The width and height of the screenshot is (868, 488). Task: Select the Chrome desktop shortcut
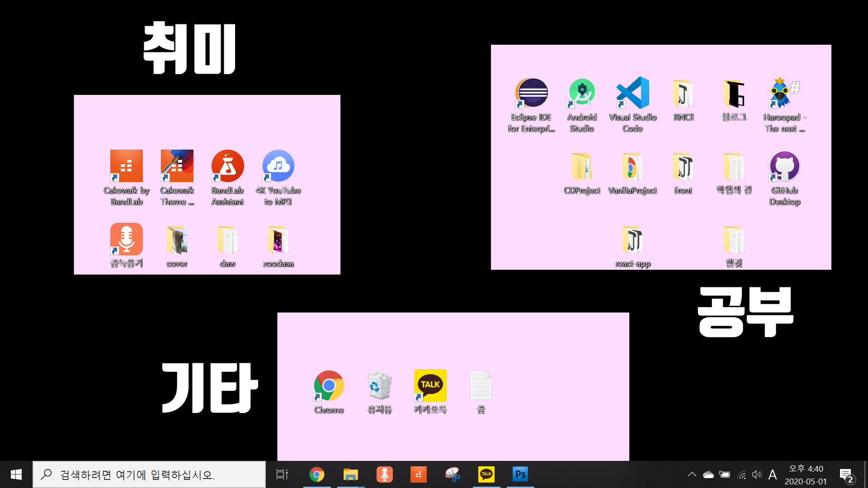click(329, 386)
